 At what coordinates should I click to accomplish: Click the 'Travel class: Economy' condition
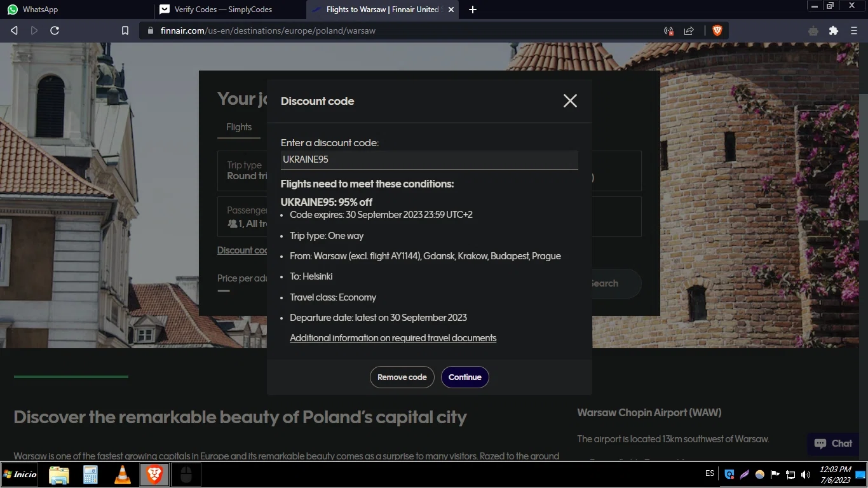click(x=333, y=297)
